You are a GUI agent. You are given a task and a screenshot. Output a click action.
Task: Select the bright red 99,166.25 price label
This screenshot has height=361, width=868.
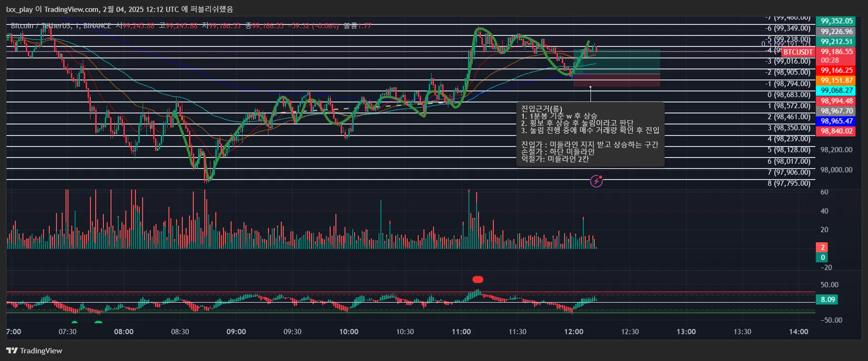click(836, 70)
